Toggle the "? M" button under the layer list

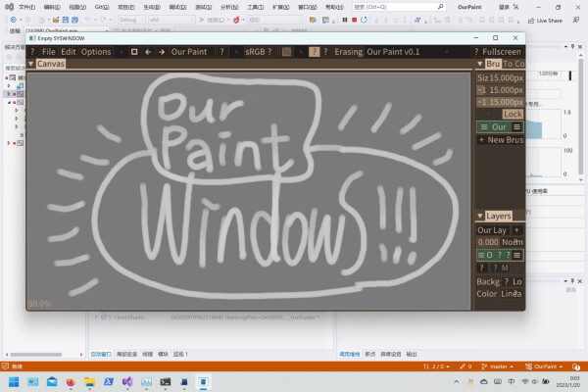500,268
